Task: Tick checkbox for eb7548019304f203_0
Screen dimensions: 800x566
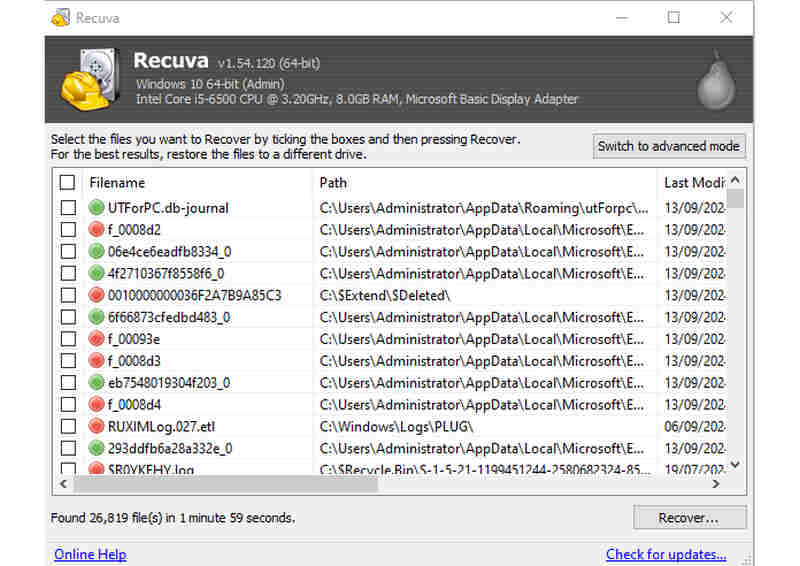Action: pos(68,383)
